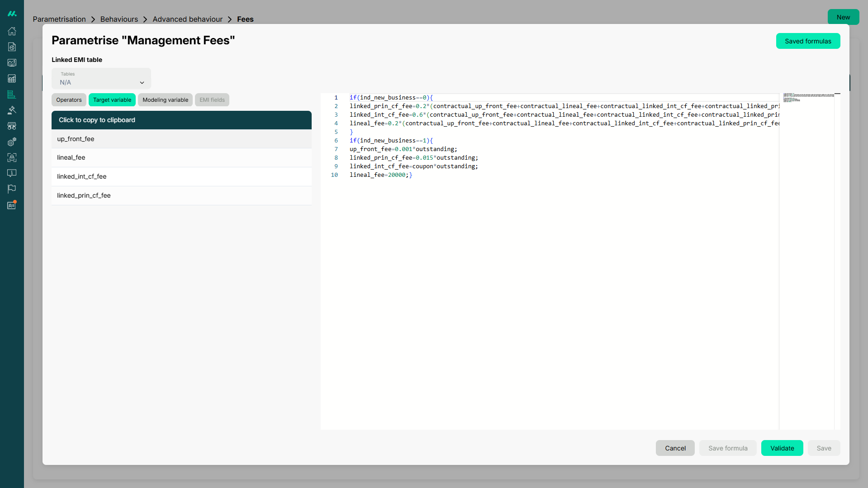This screenshot has height=488, width=868.
Task: Switch to the EMI fields tab
Action: pos(212,100)
